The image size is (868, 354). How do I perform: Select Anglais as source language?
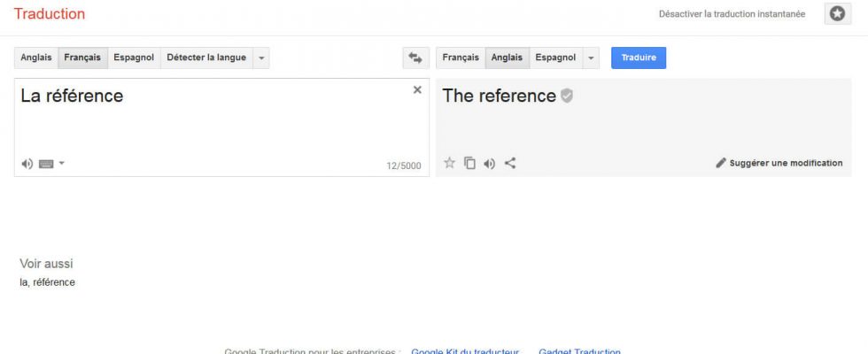pos(36,58)
